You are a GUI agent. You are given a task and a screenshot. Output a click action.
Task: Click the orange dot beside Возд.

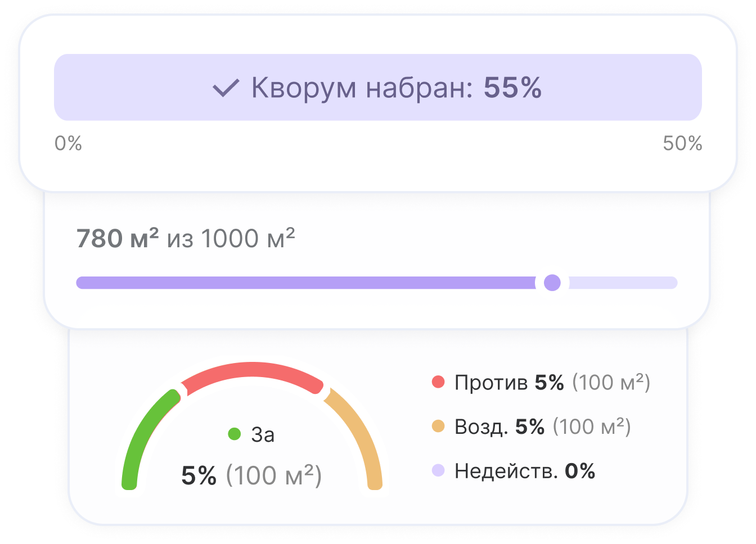coord(438,427)
